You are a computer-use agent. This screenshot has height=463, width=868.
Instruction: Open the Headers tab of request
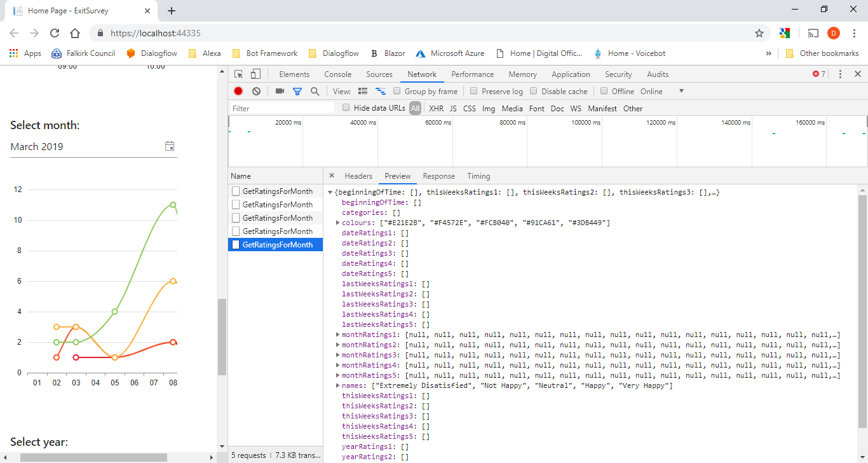pos(358,176)
